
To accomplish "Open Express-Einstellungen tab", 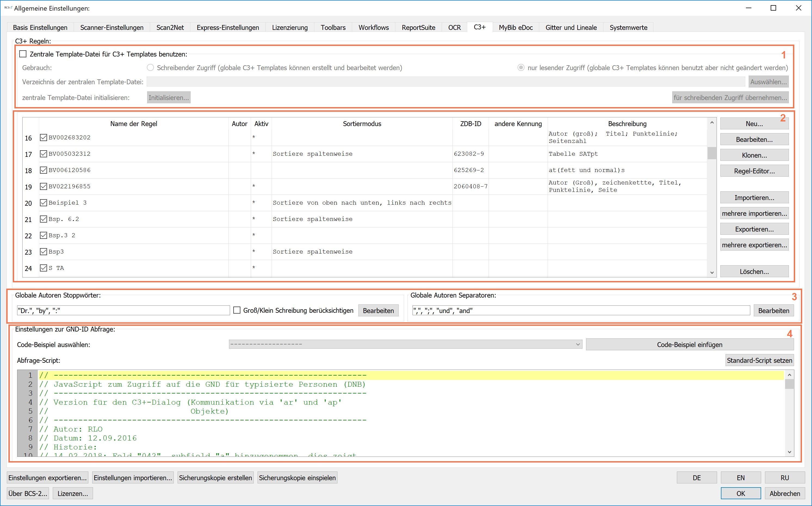I will tap(228, 27).
